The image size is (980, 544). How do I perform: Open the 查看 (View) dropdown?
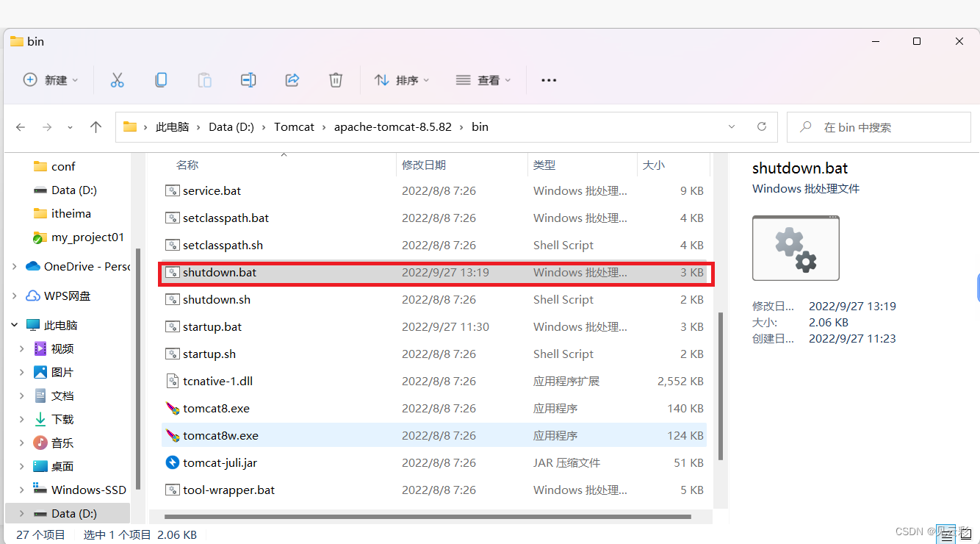click(483, 80)
